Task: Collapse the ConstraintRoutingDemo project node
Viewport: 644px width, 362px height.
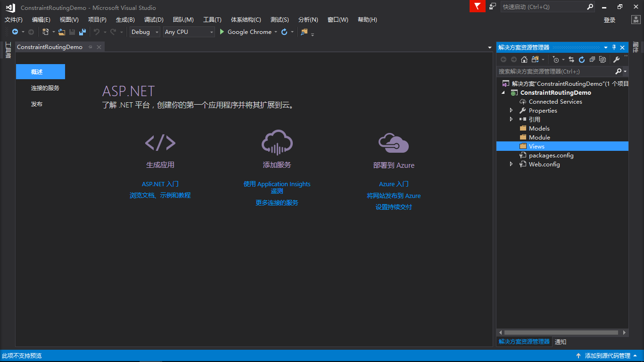Action: [x=503, y=92]
